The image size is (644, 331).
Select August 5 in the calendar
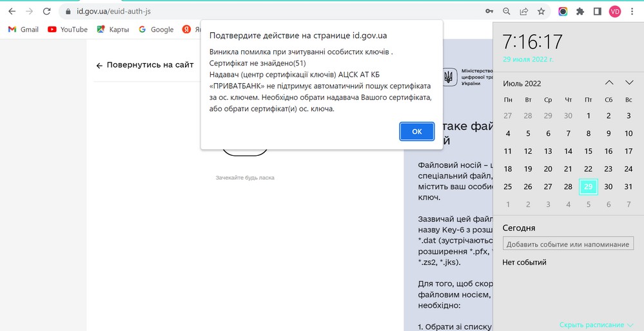coord(589,204)
